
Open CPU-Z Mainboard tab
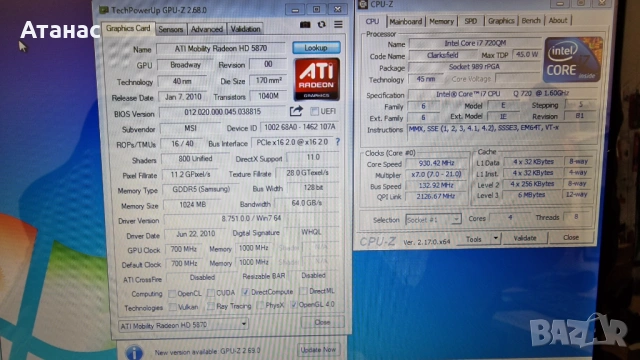point(405,21)
